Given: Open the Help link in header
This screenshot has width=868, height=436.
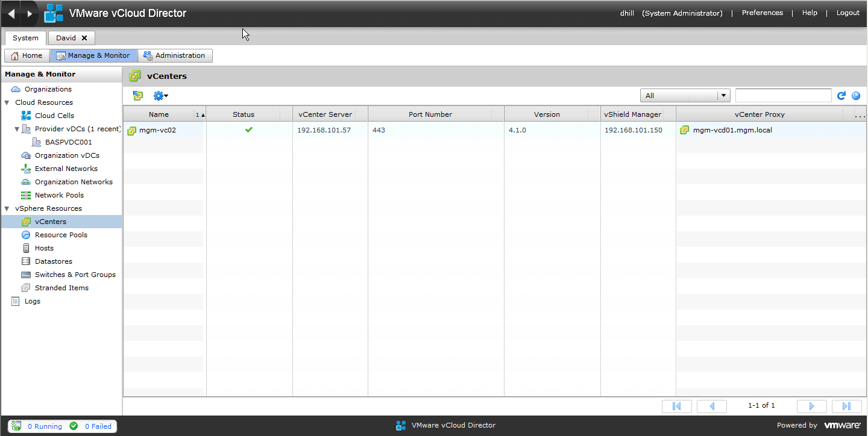Looking at the screenshot, I should pos(810,13).
